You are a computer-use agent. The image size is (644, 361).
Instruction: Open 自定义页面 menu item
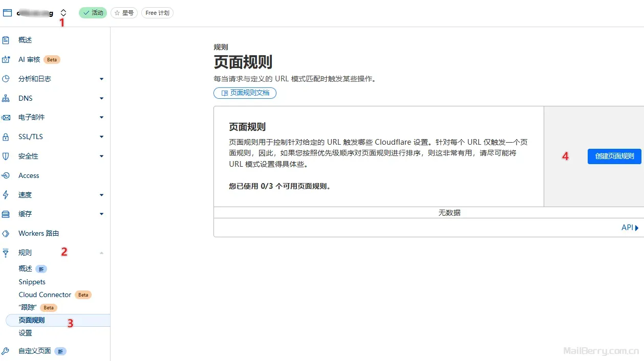[35, 351]
